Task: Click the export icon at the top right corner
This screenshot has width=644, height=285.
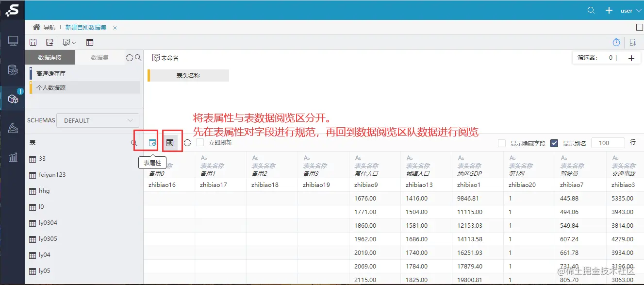Action: point(633,42)
